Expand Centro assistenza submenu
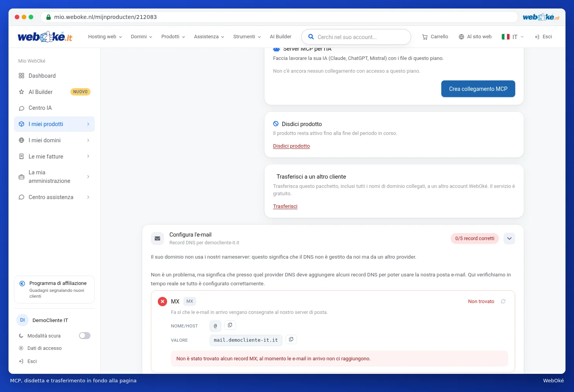This screenshot has width=574, height=392. pos(88,197)
